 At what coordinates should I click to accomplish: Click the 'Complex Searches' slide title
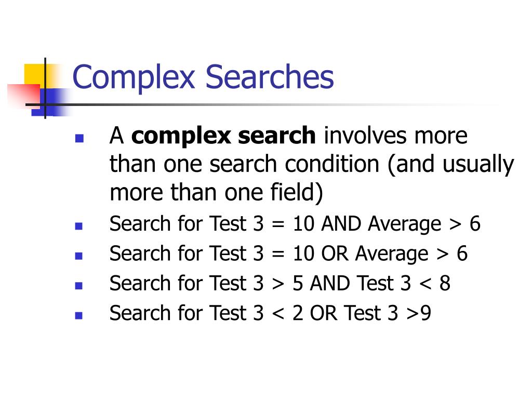coord(203,77)
